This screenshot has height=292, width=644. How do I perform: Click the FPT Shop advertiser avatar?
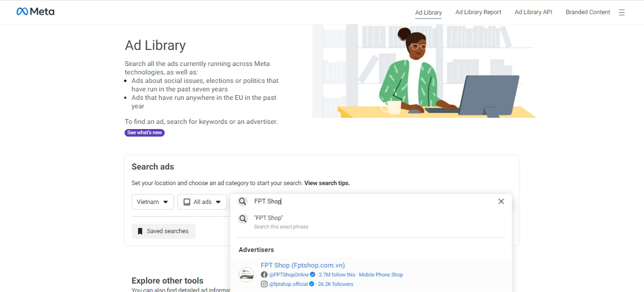(x=246, y=275)
